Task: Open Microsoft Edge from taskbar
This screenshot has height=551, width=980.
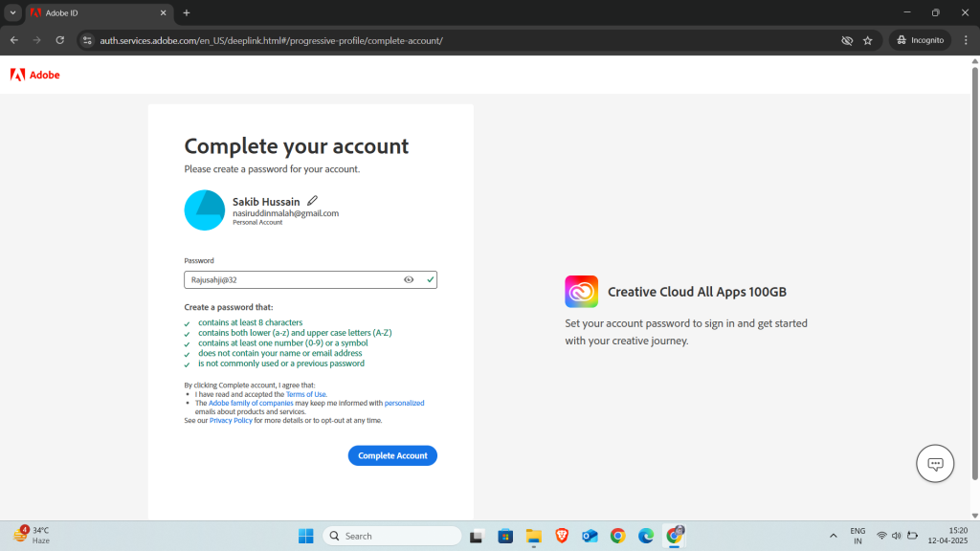Action: pyautogui.click(x=646, y=536)
